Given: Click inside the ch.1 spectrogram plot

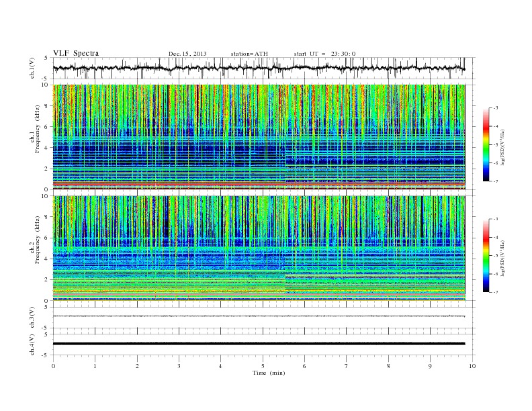Looking at the screenshot, I should point(259,137).
